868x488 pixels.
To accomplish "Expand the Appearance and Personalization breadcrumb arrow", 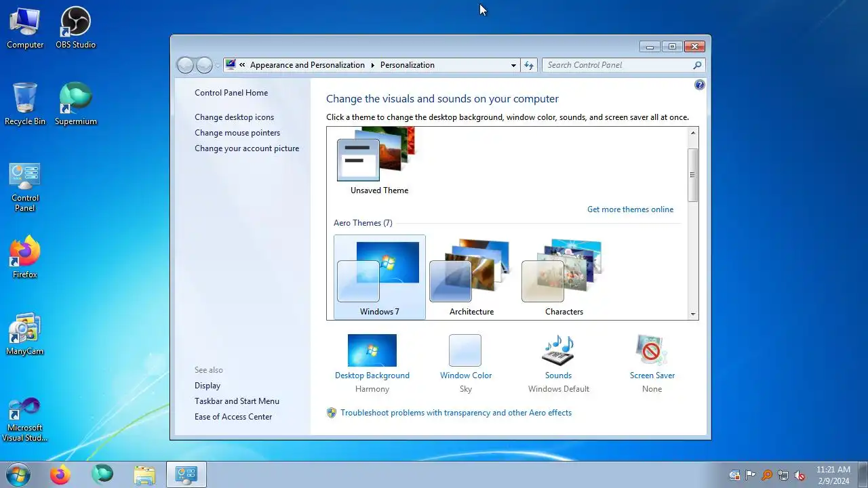I will [x=372, y=65].
